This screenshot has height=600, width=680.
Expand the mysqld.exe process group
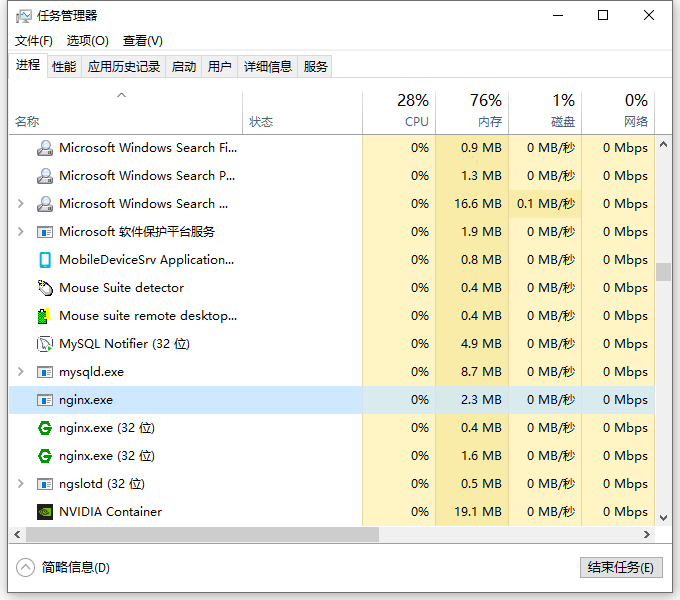[x=20, y=372]
